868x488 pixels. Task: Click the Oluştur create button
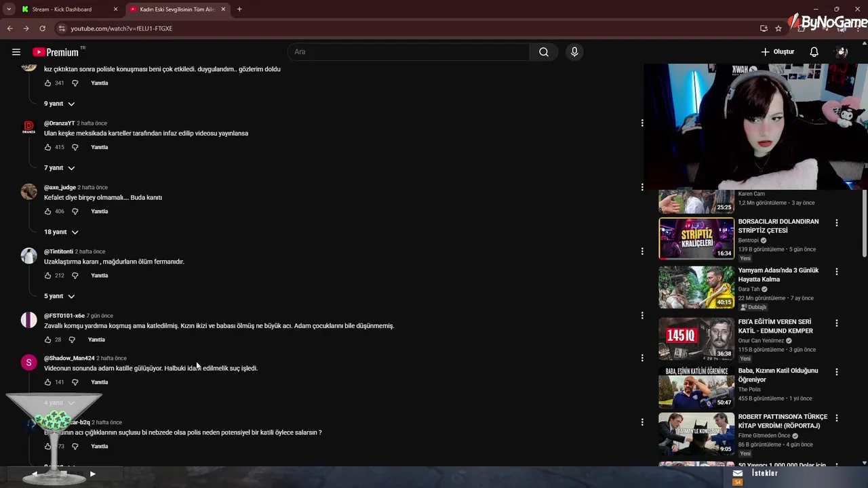point(777,52)
